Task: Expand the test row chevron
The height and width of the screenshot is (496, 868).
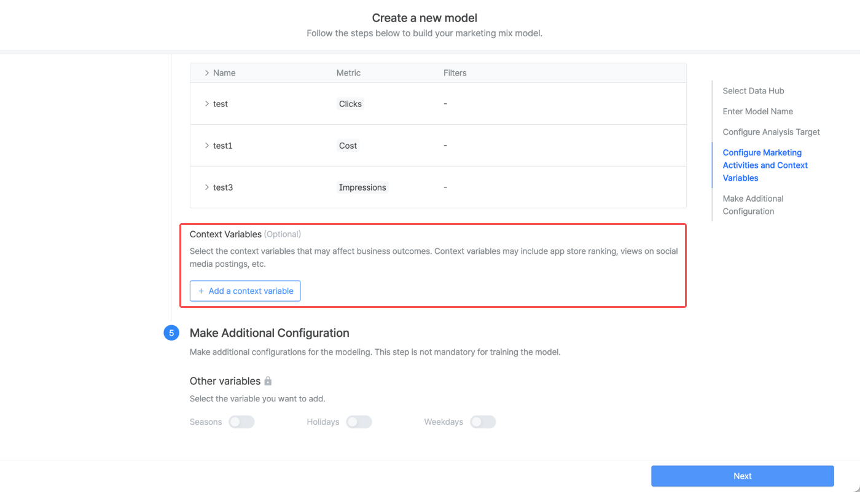Action: [x=207, y=104]
